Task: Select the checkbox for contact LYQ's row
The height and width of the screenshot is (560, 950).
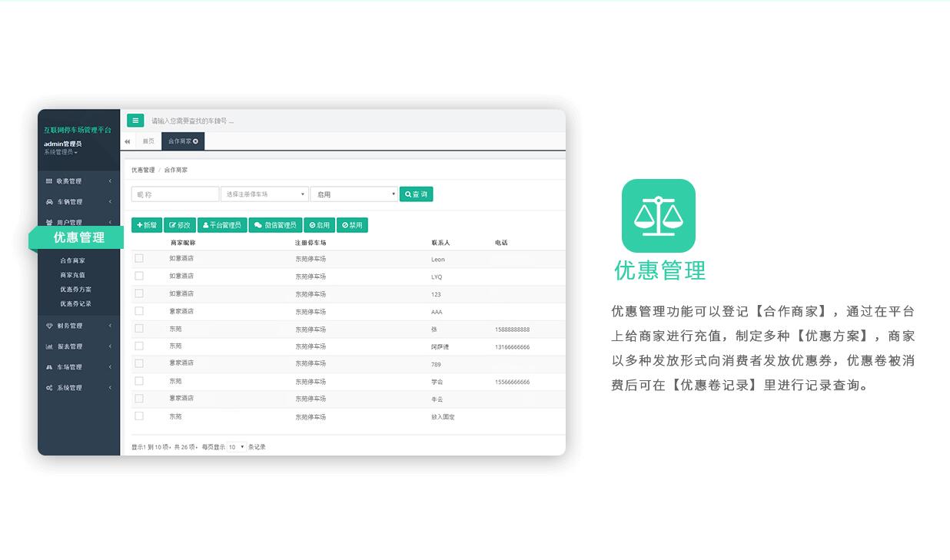Action: [139, 276]
